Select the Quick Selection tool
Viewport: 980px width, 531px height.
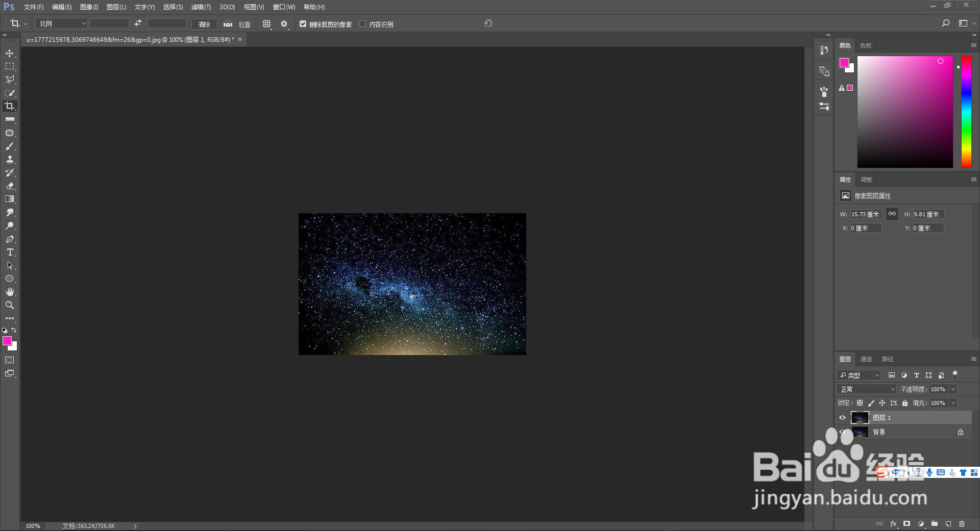pyautogui.click(x=10, y=93)
